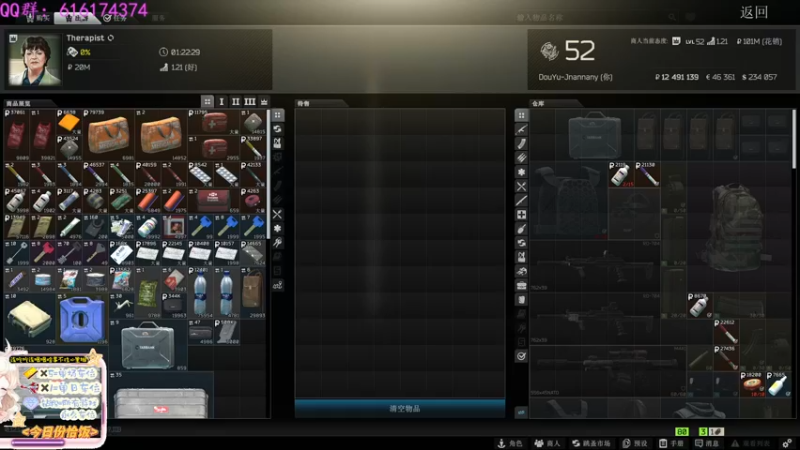Select weapons filter in stash sidebar
This screenshot has width=800, height=450.
point(521,130)
